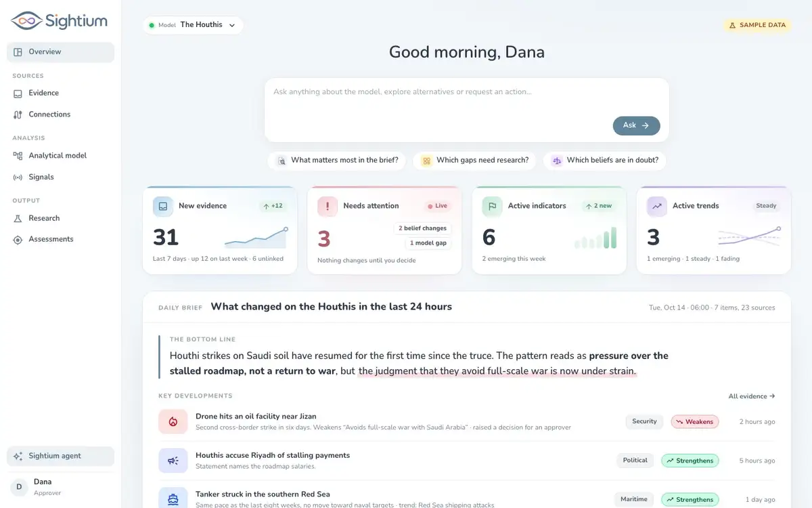This screenshot has width=812, height=508.
Task: Open Overview in the sidebar
Action: (x=60, y=52)
